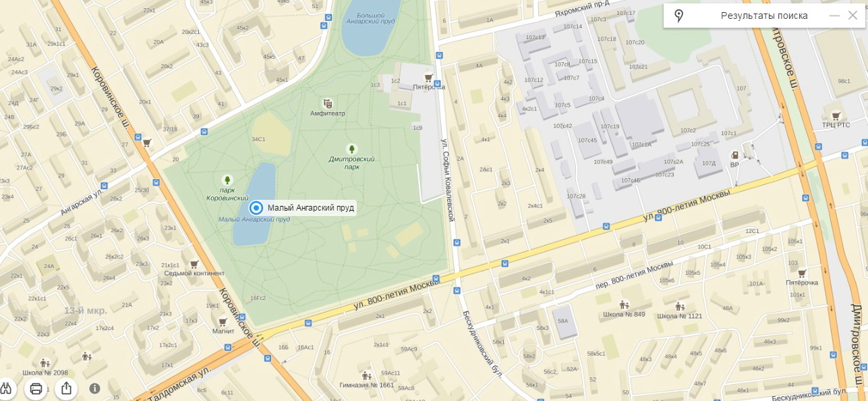Click the Школа № 1121 school icon
868x401 pixels.
[x=680, y=306]
